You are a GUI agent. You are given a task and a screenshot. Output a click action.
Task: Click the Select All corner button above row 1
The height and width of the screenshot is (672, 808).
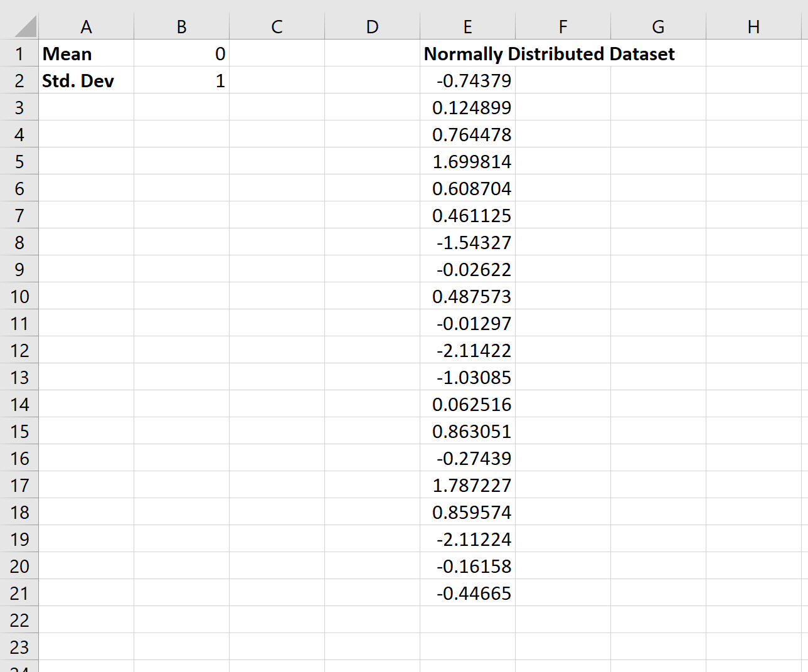(19, 26)
